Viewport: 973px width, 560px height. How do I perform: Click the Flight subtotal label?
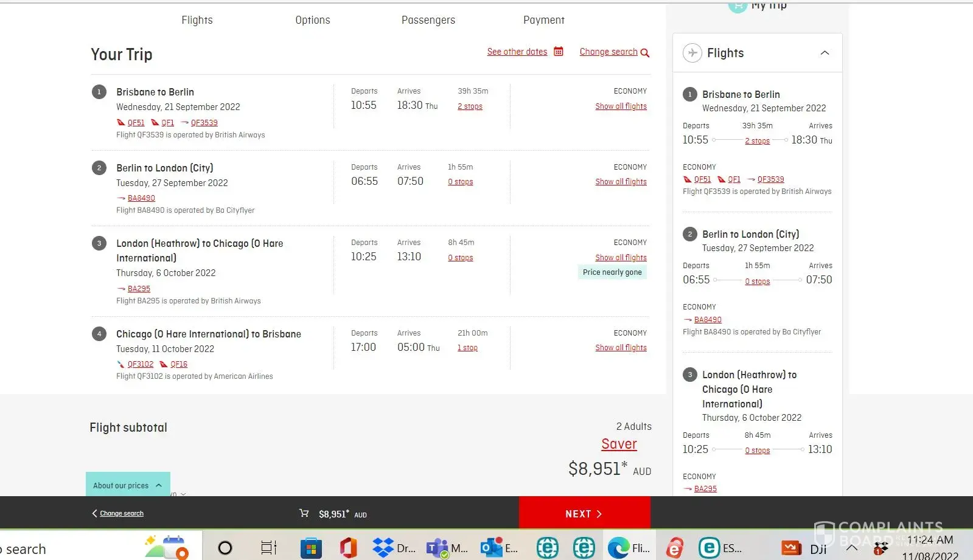pos(128,427)
